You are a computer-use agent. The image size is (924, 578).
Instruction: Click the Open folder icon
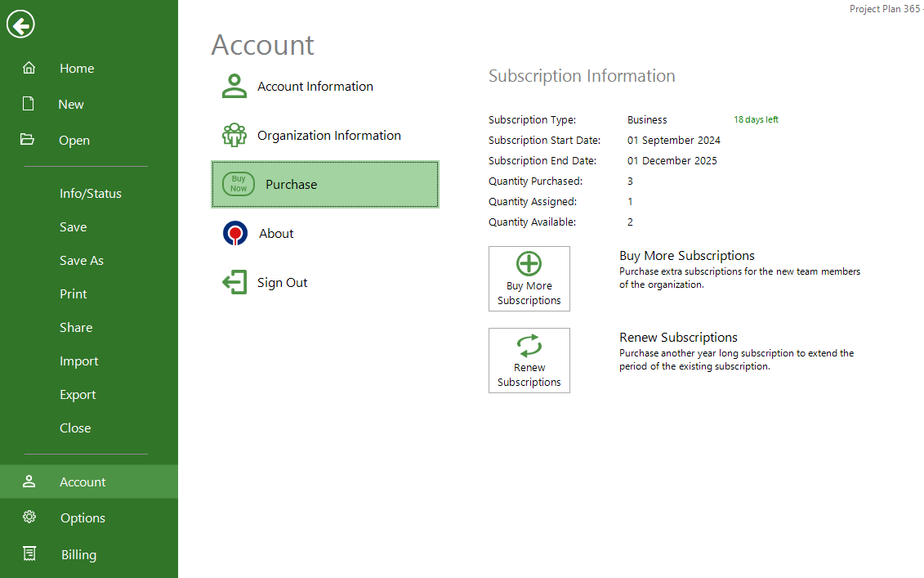(x=28, y=140)
